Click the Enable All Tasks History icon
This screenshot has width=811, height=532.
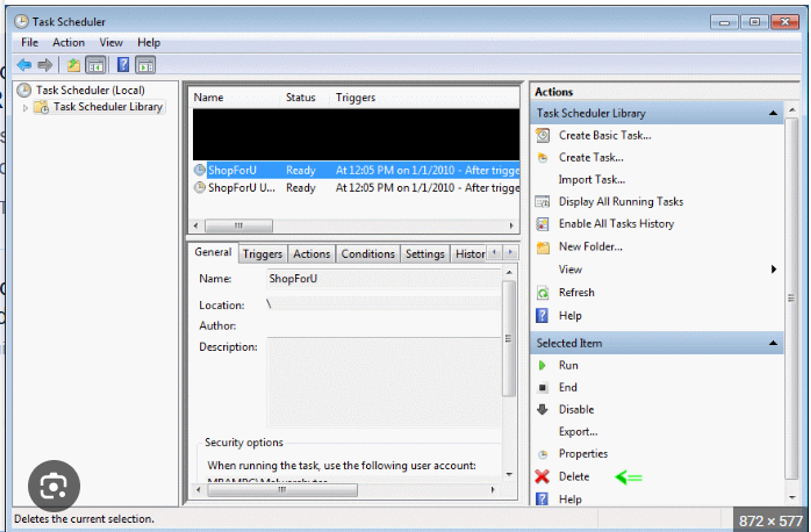tap(543, 224)
